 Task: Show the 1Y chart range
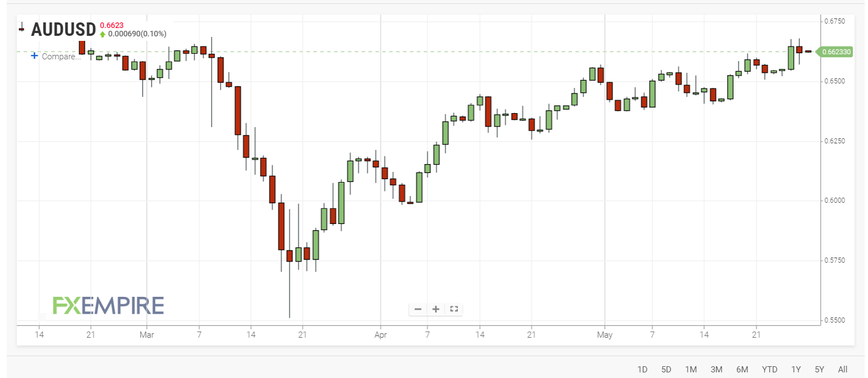point(796,369)
